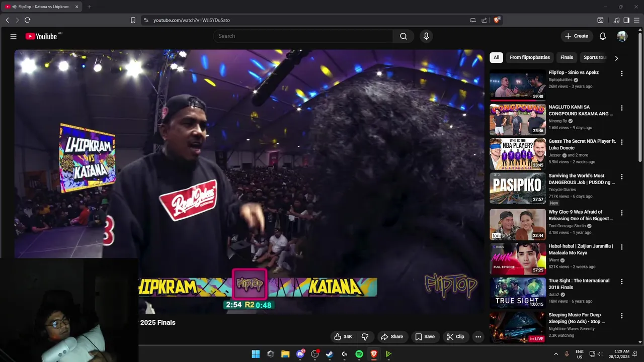
Task: Open the YouTube guide hamburger menu
Action: pos(14,36)
